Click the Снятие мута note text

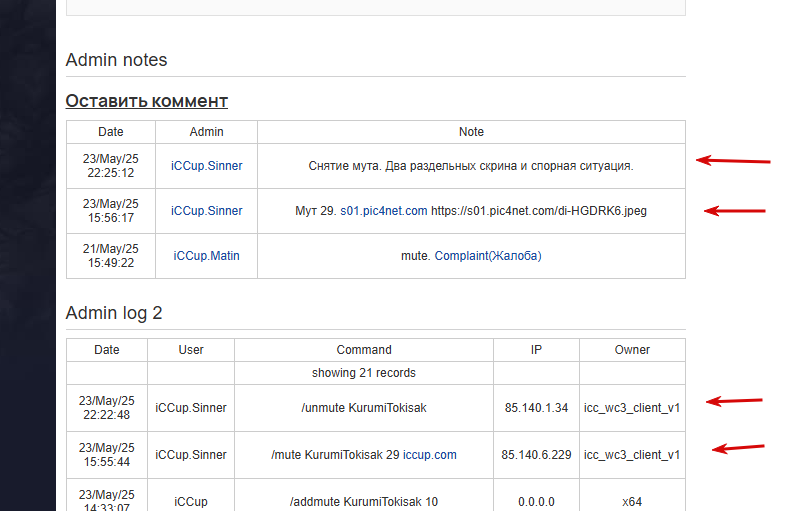[471, 166]
